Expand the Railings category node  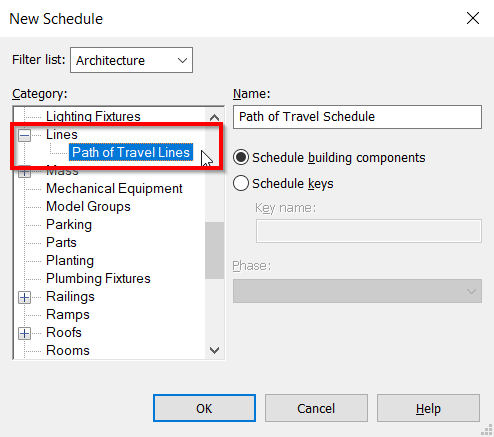(24, 297)
